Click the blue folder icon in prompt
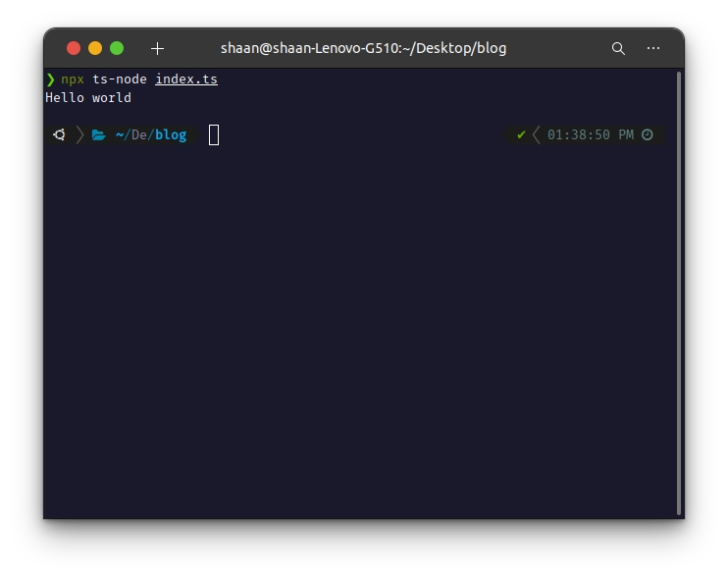728x578 pixels. [98, 135]
